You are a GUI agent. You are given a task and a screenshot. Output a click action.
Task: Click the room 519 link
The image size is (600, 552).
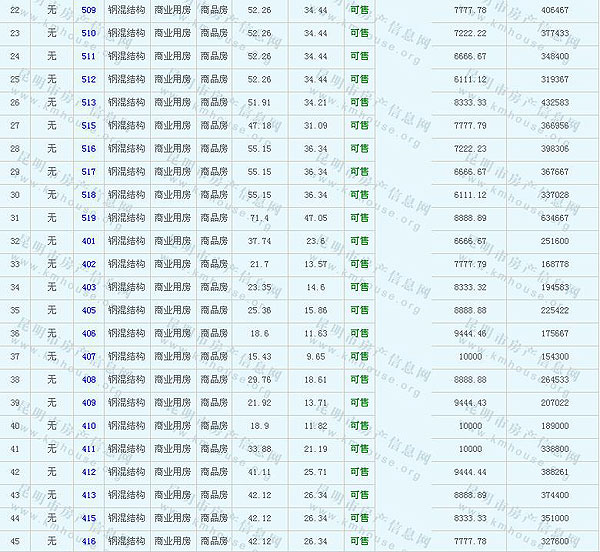pos(89,218)
